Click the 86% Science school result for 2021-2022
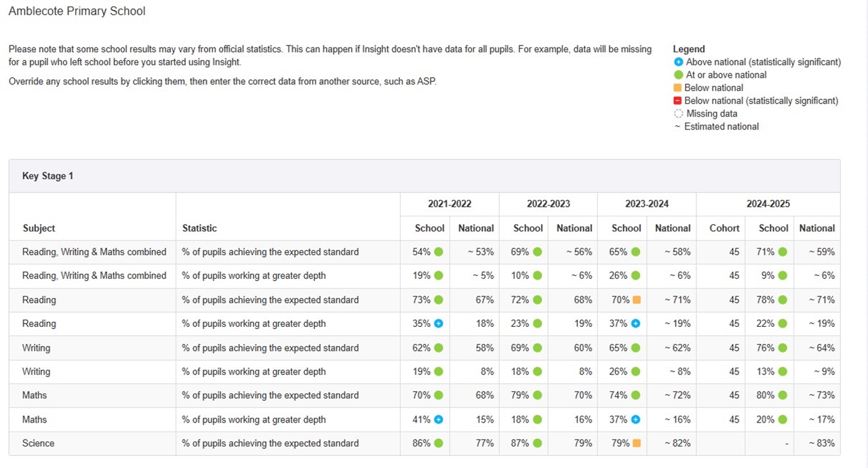Image resolution: width=868 pixels, height=468 pixels. 422,444
